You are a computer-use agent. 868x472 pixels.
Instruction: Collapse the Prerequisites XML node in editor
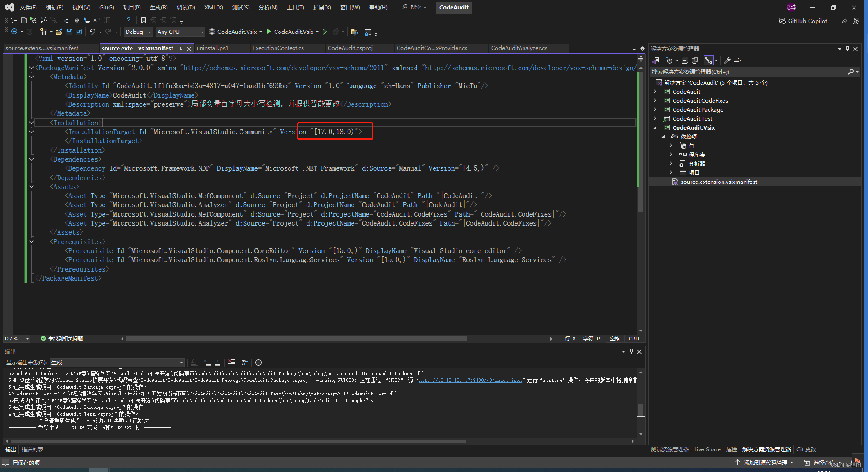[x=32, y=241]
